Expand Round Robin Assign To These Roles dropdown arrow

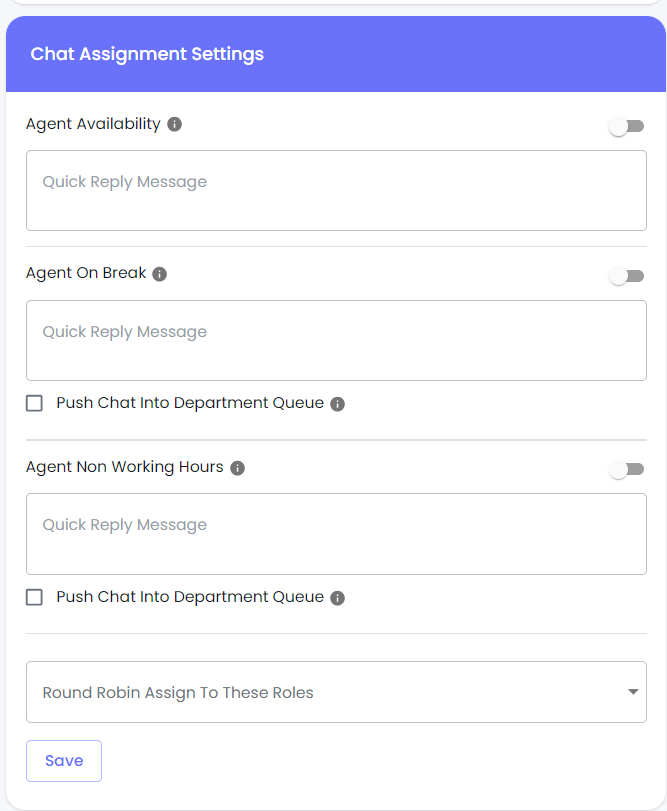(x=633, y=692)
